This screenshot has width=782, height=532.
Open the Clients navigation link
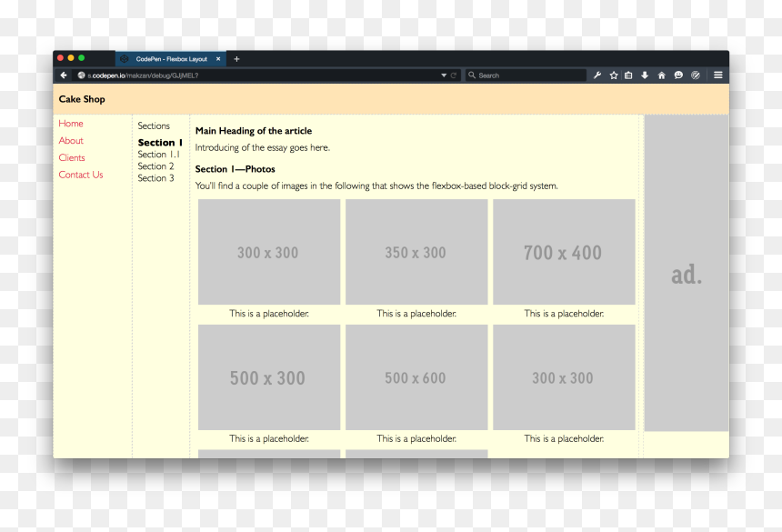[72, 157]
